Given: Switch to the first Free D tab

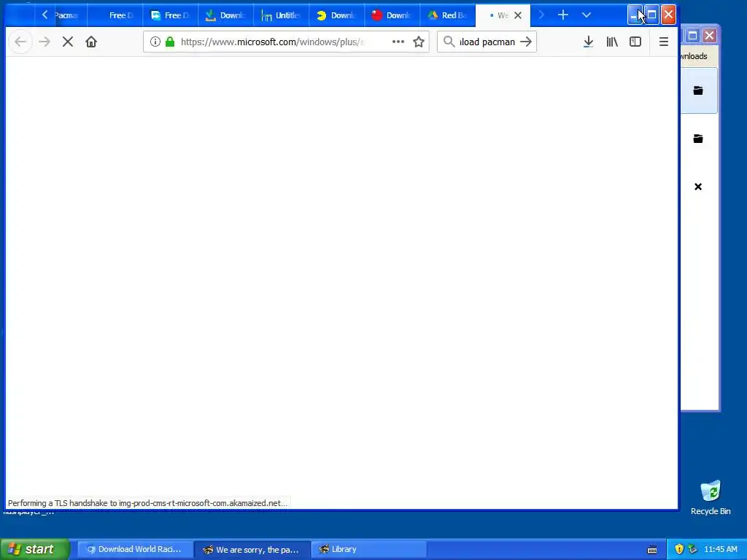Looking at the screenshot, I should tap(115, 15).
